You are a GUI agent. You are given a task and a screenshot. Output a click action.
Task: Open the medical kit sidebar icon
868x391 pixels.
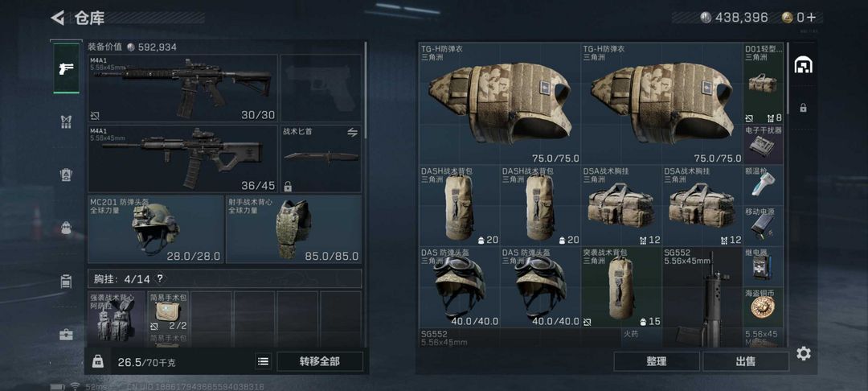66,335
